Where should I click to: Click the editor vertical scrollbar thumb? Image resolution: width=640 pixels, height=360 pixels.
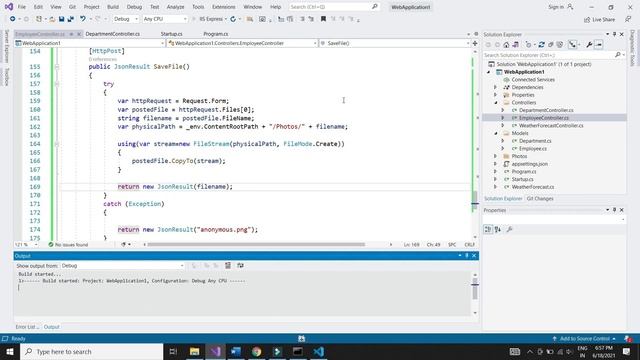[475, 201]
